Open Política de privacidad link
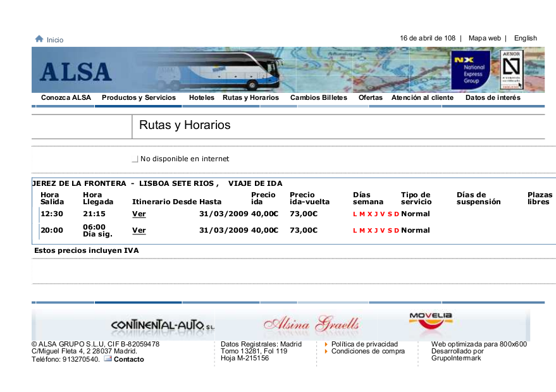Image resolution: width=556 pixels, height=392 pixels. (364, 344)
